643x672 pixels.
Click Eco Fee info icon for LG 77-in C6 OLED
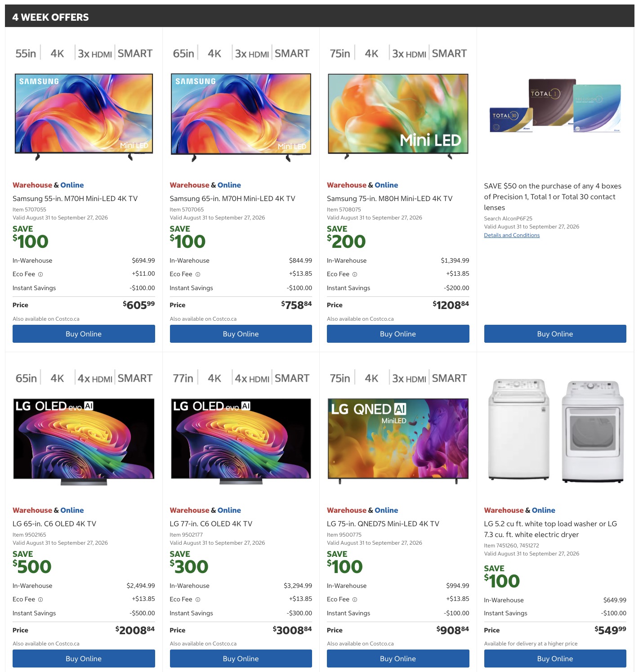[198, 600]
